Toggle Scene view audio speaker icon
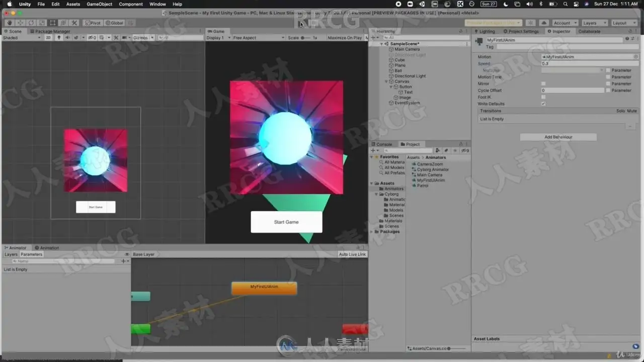The height and width of the screenshot is (362, 644). [68, 38]
